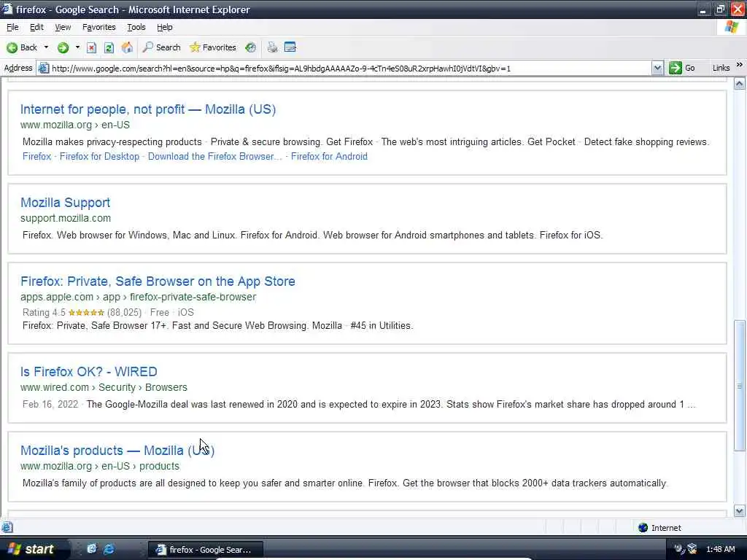Click scrollbar down arrow
747x560 pixels.
(739, 511)
